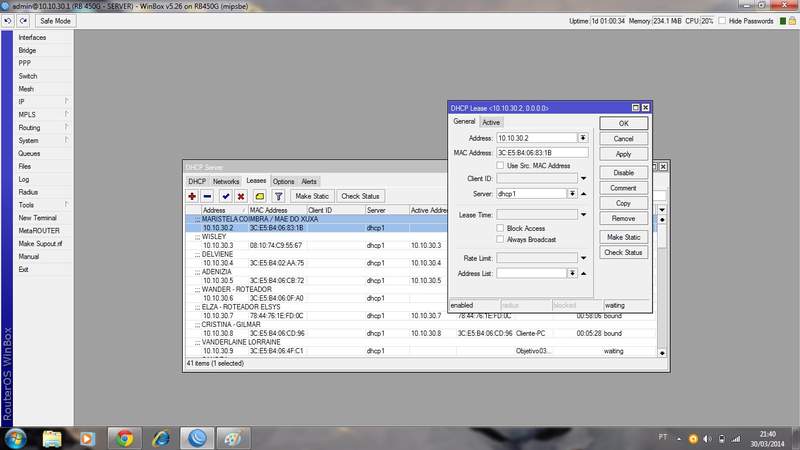Expand the Lease Time field arrow
The height and width of the screenshot is (450, 800).
pyautogui.click(x=583, y=214)
